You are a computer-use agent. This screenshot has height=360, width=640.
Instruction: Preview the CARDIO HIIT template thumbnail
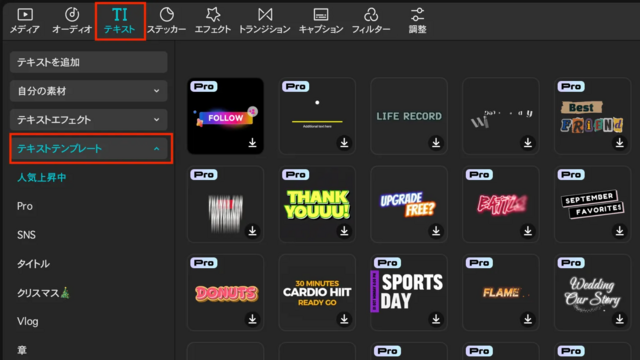click(x=317, y=292)
